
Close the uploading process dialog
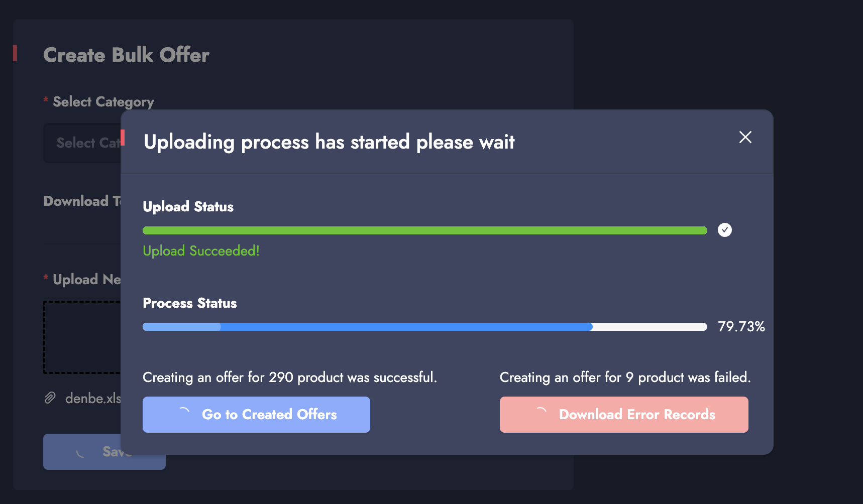[745, 137]
